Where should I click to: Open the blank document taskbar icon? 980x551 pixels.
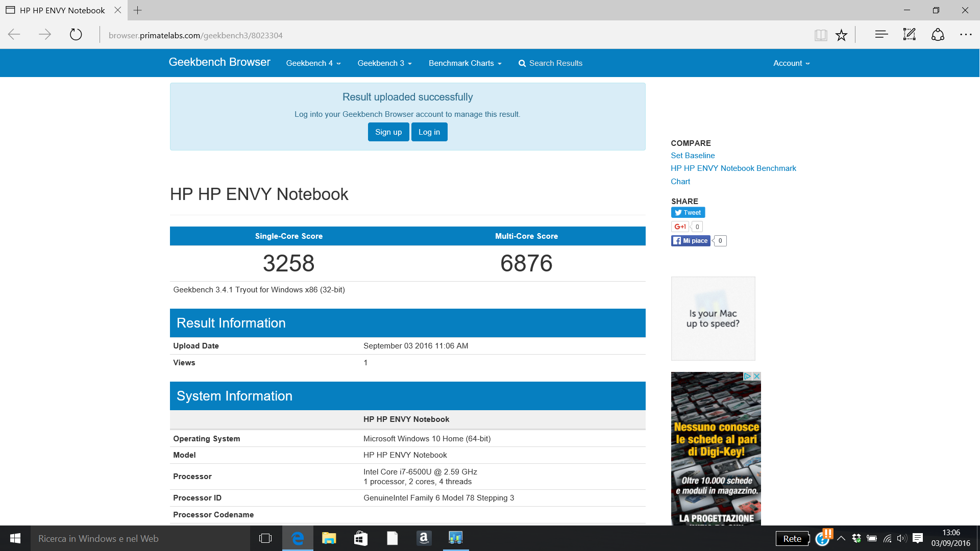393,538
